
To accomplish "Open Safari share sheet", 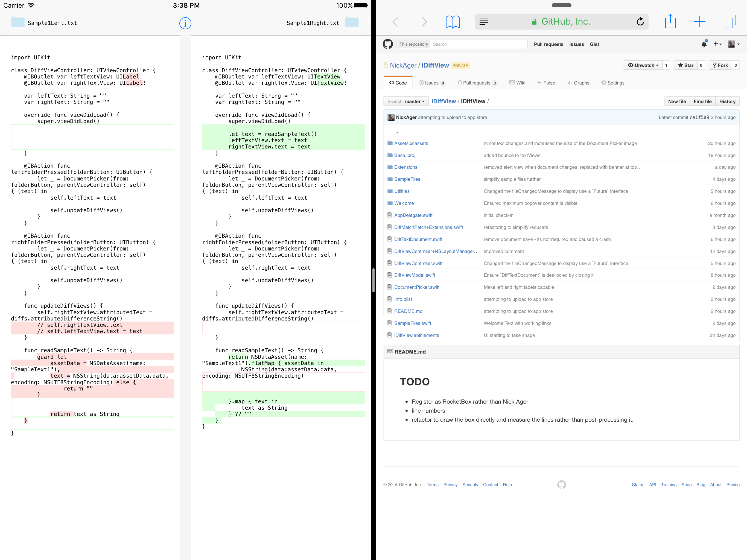I will (670, 21).
